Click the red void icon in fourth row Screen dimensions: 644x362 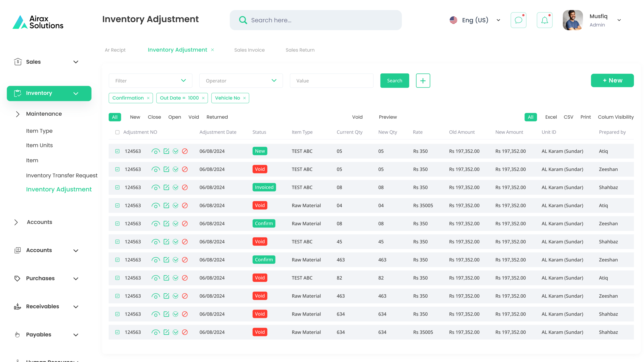[185, 205]
